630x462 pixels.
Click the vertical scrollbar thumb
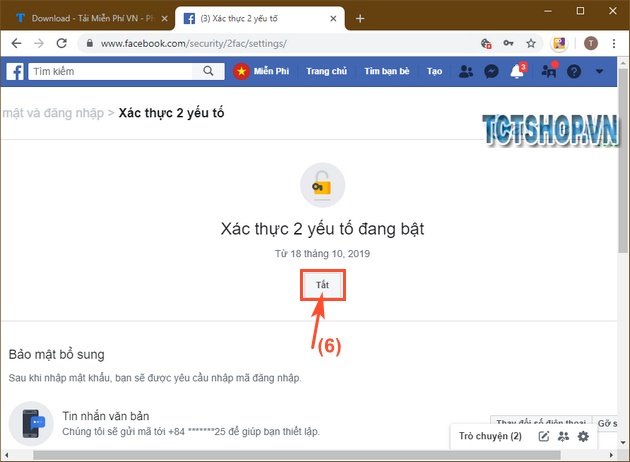pyautogui.click(x=623, y=161)
